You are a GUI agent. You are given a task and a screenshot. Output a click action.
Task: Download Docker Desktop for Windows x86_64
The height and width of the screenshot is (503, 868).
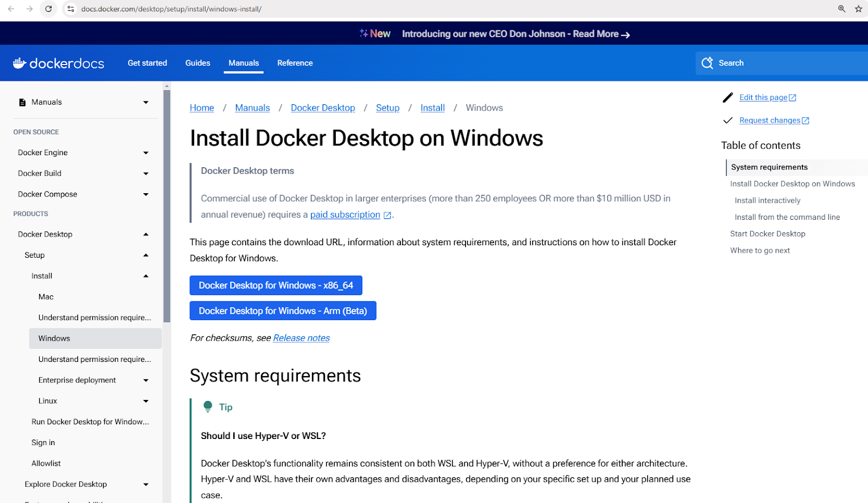tap(276, 285)
